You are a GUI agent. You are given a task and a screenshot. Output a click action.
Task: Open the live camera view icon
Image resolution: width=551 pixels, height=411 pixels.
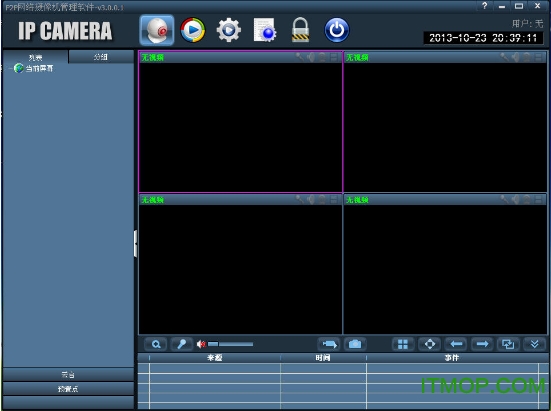click(x=157, y=30)
